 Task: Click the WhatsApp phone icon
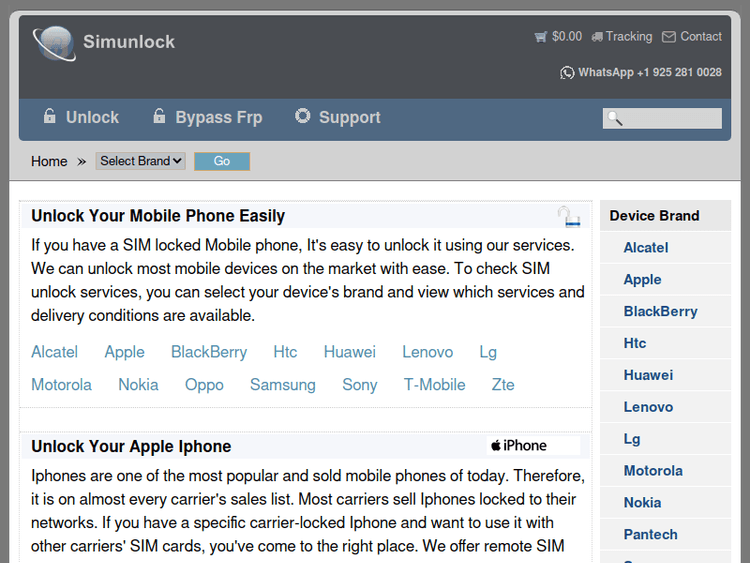(x=567, y=72)
